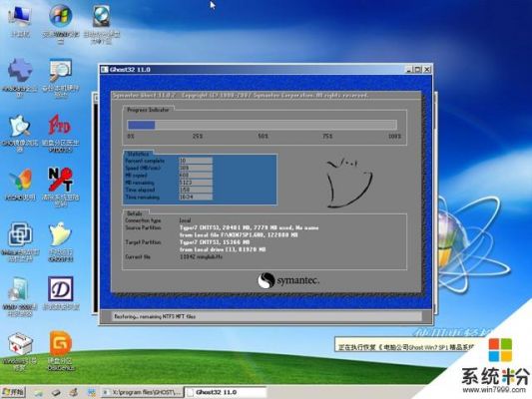
Task: Click the Time elapsed value field
Action: pos(196,190)
